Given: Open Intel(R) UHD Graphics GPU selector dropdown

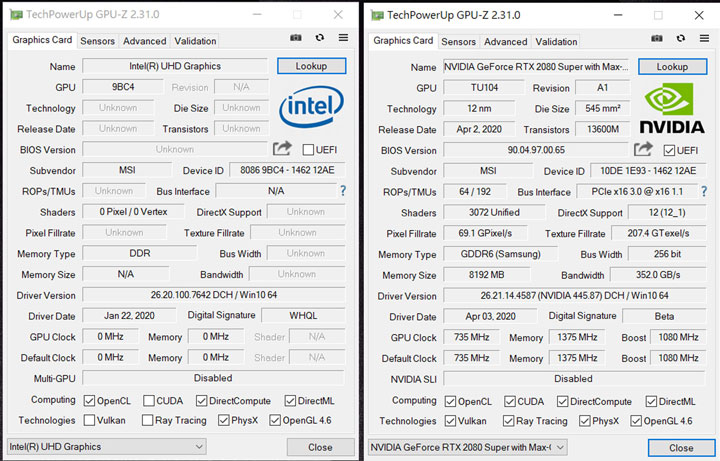Looking at the screenshot, I should pyautogui.click(x=107, y=446).
